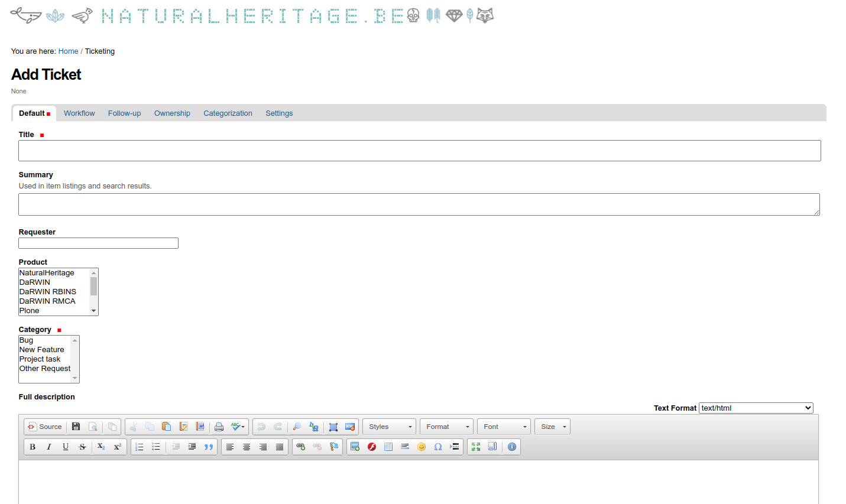Click the Print icon in editor toolbar
This screenshot has height=504, width=846.
tap(219, 427)
